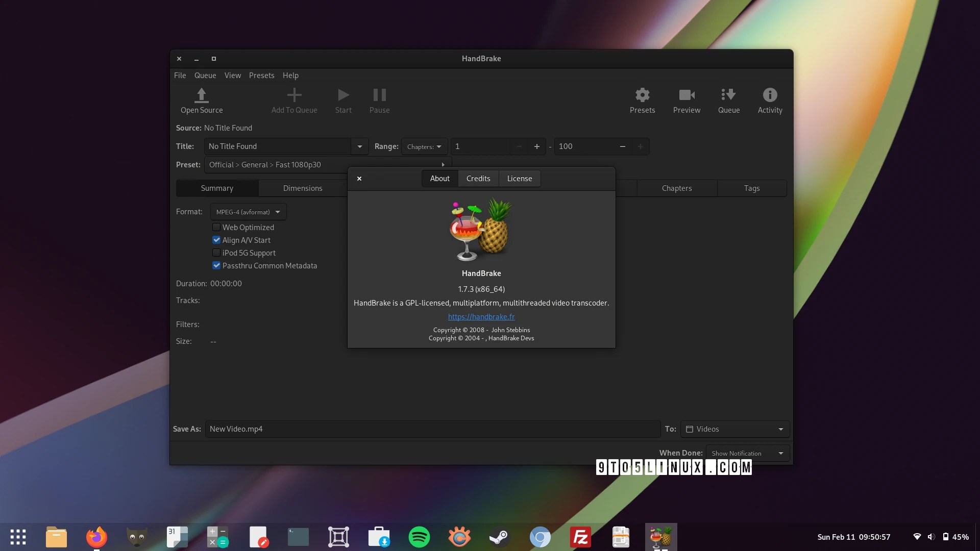Viewport: 980px width, 551px height.
Task: Open the handbrake.fr link
Action: tap(481, 317)
